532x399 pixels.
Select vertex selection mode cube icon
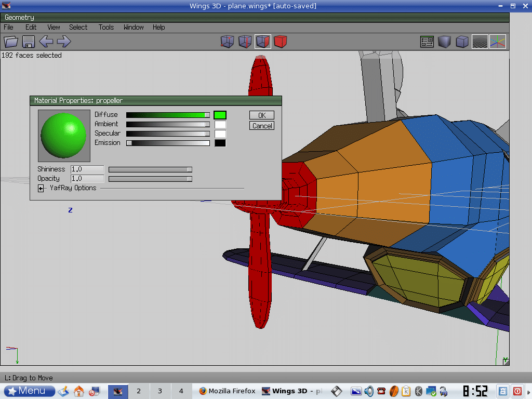[227, 42]
